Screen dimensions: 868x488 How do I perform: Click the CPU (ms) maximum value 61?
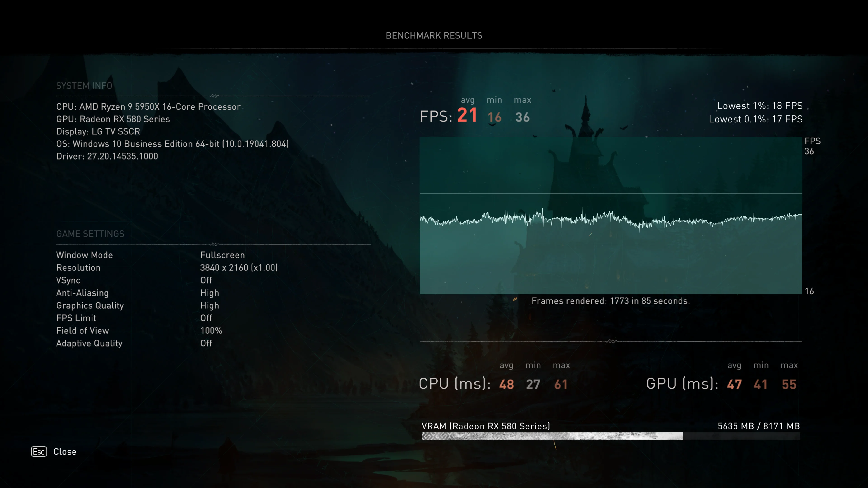click(x=561, y=385)
